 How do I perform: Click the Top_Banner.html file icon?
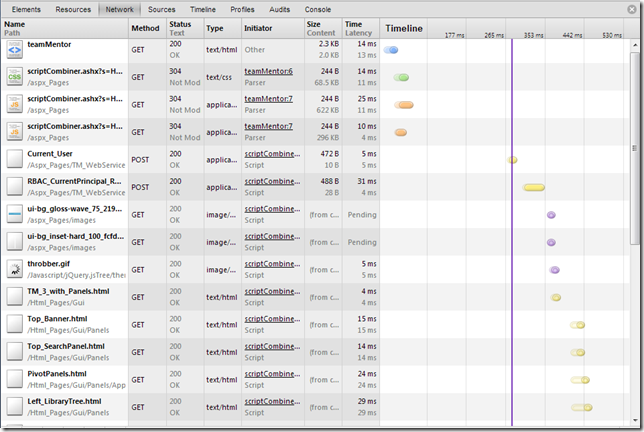tap(14, 324)
